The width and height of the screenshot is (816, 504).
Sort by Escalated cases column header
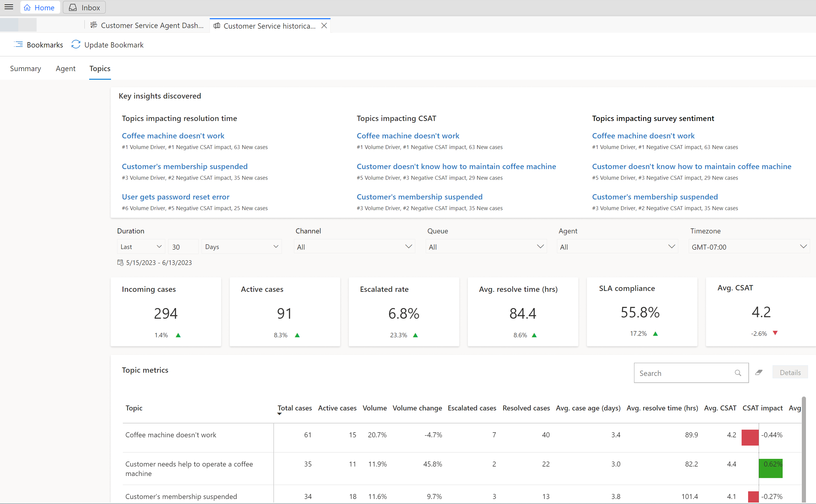pos(472,408)
